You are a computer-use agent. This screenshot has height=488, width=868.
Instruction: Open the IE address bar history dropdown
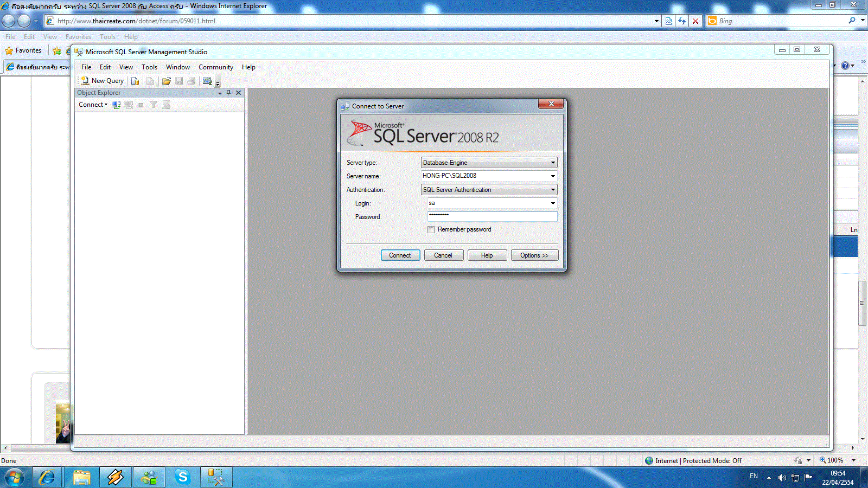656,21
